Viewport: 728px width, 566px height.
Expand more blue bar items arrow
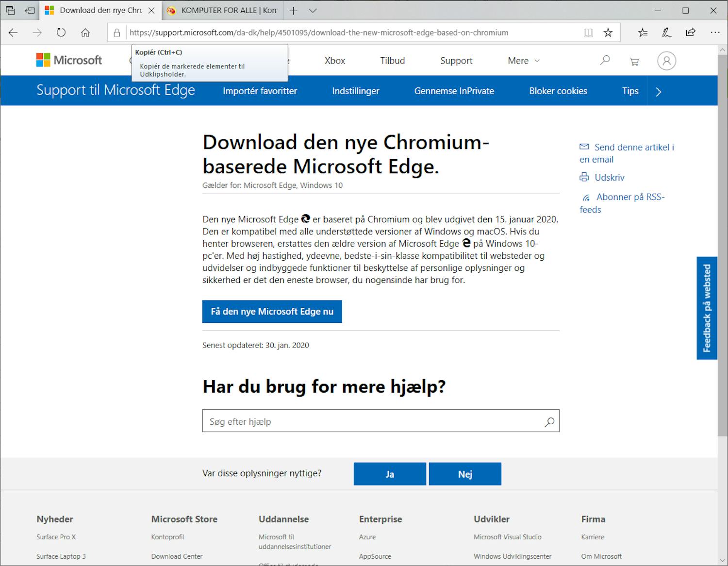click(x=658, y=91)
